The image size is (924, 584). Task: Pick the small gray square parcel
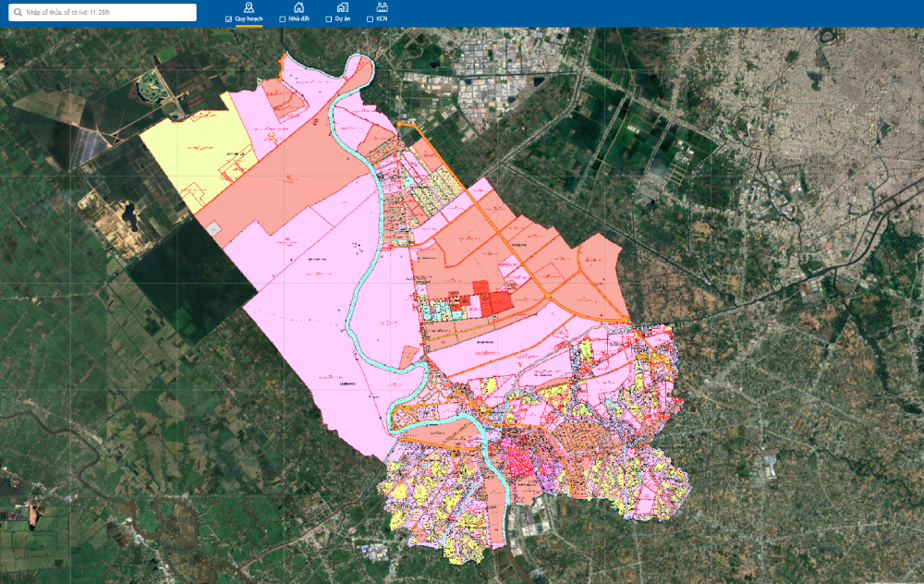213,226
